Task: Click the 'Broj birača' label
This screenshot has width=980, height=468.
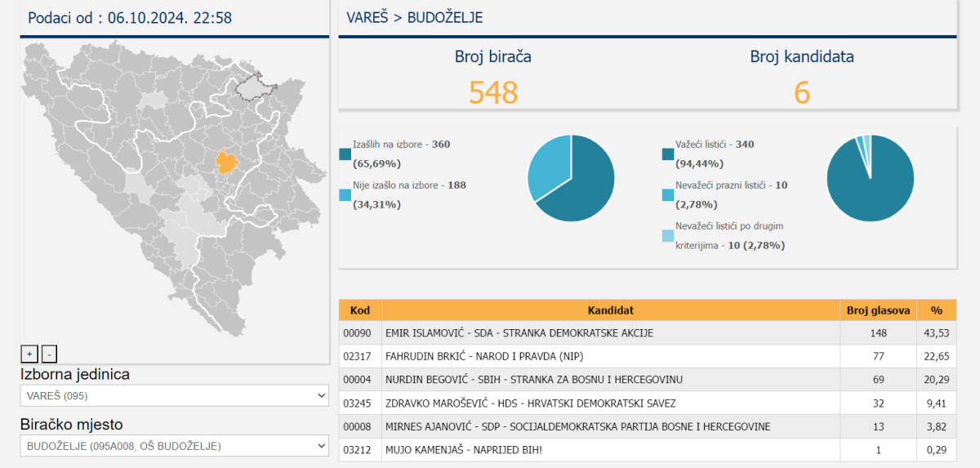Action: pyautogui.click(x=493, y=57)
